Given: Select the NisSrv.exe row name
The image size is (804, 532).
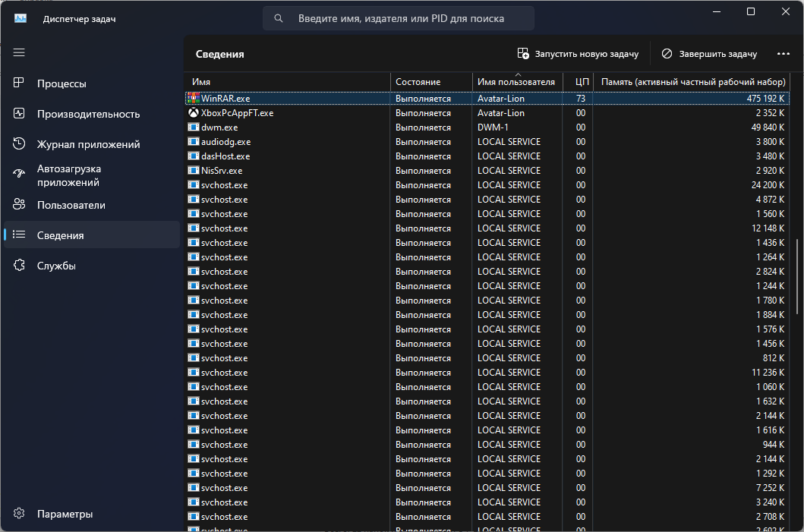Looking at the screenshot, I should [x=222, y=170].
